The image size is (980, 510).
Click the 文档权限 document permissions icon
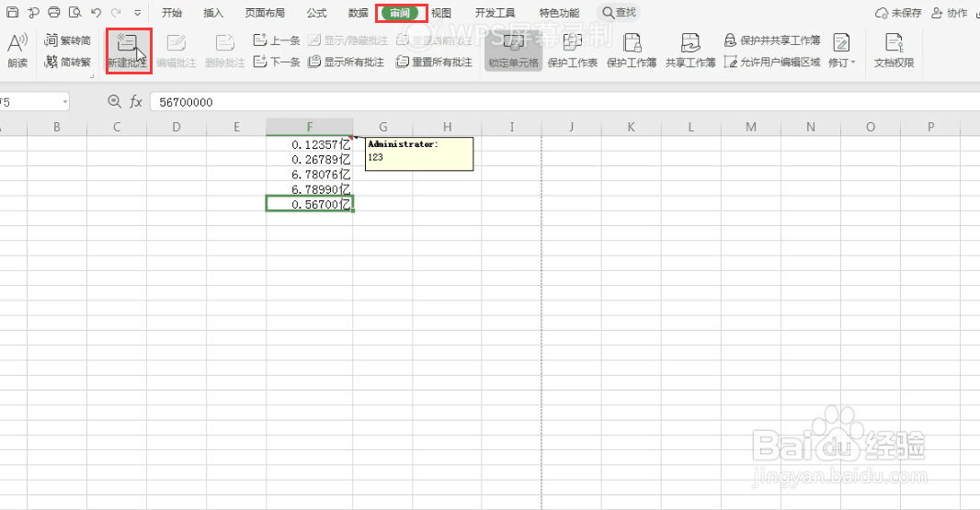(894, 50)
